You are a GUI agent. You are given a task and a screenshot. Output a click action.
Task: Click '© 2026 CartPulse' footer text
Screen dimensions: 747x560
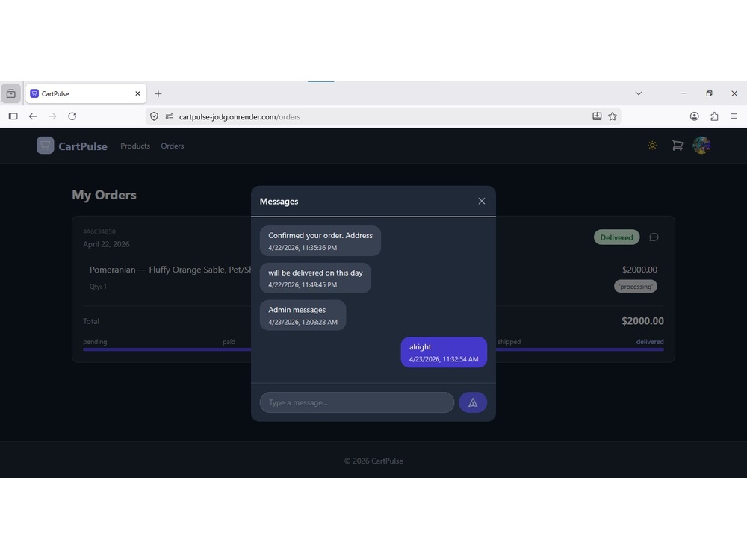pyautogui.click(x=373, y=461)
